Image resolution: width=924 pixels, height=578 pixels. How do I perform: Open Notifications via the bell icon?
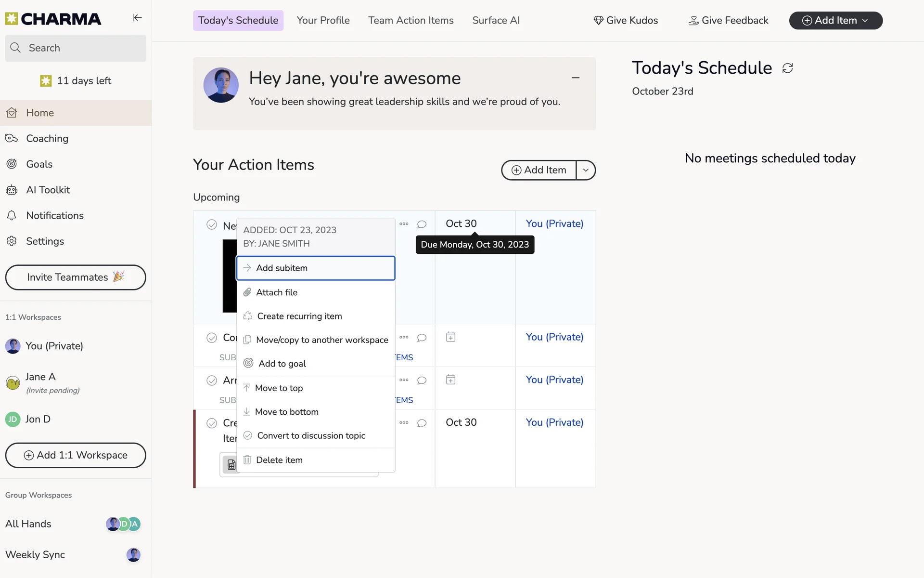click(12, 215)
